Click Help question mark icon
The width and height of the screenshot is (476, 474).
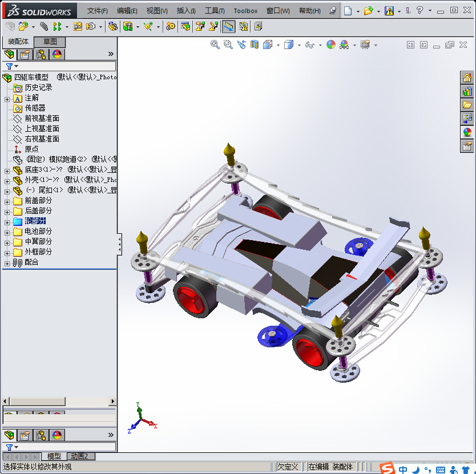pyautogui.click(x=420, y=11)
